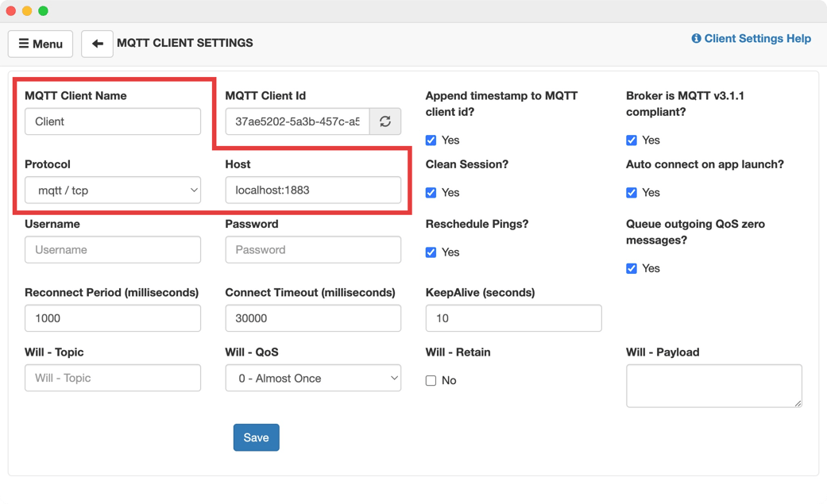
Task: Uncheck the Clean Session option
Action: click(430, 192)
